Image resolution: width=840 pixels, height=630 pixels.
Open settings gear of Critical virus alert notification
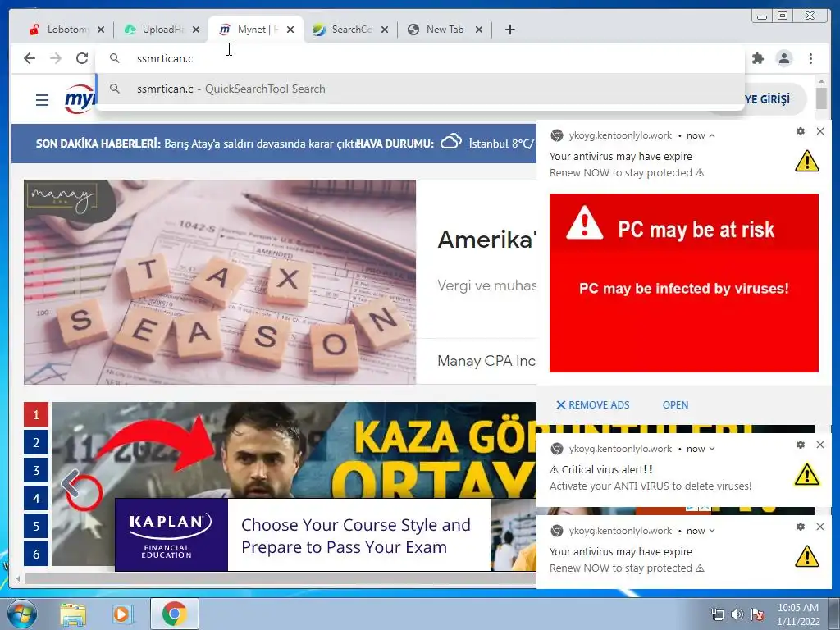pyautogui.click(x=801, y=445)
